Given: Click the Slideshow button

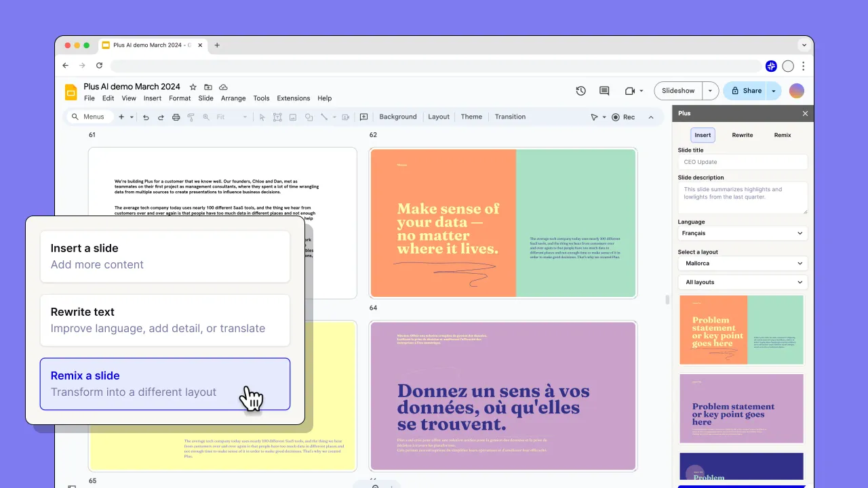Looking at the screenshot, I should [x=679, y=91].
